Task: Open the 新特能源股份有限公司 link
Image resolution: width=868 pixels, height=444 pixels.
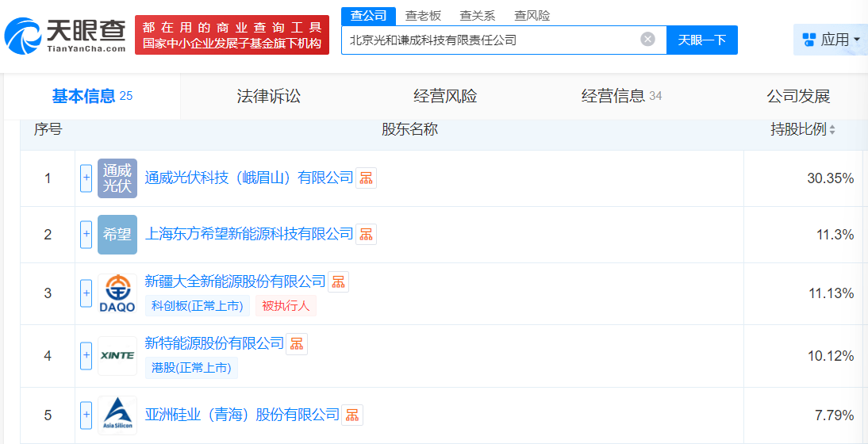Action: (x=214, y=343)
